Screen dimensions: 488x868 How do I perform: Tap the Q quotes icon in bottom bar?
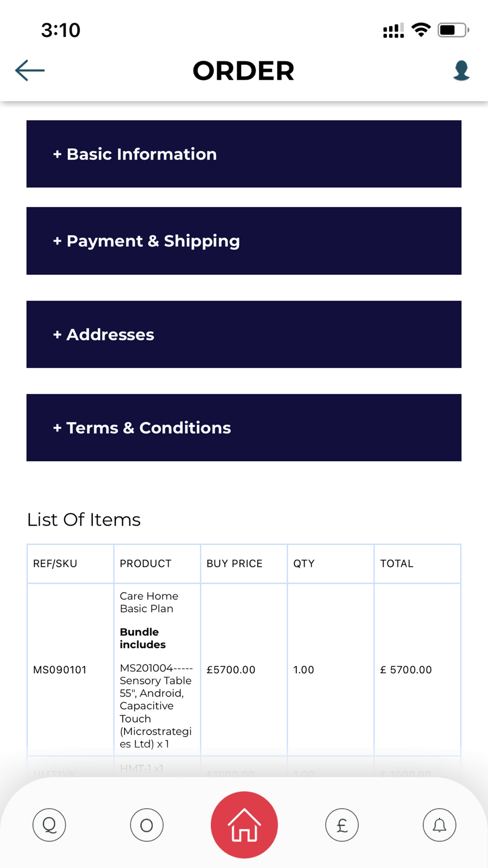49,825
